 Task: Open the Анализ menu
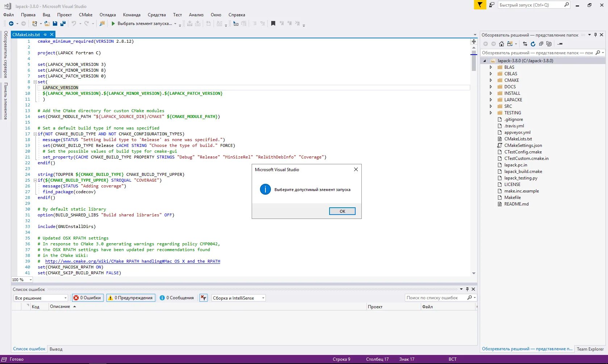pyautogui.click(x=196, y=15)
